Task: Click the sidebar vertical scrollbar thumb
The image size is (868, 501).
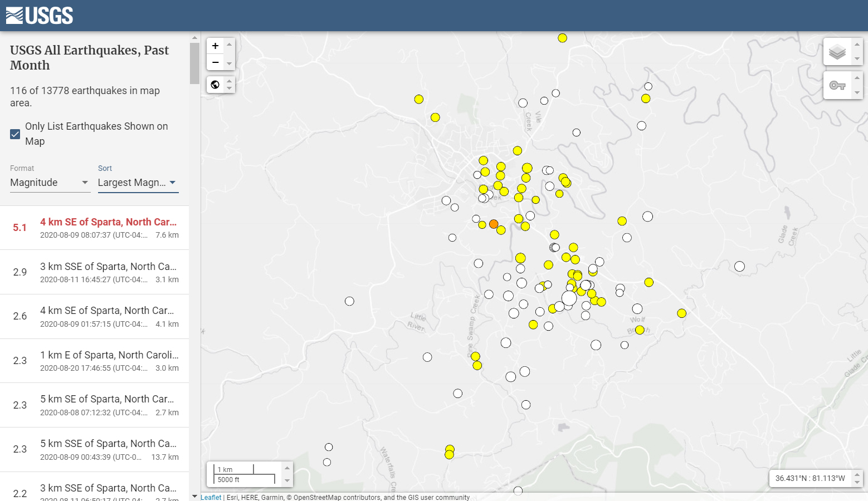Action: click(x=194, y=63)
